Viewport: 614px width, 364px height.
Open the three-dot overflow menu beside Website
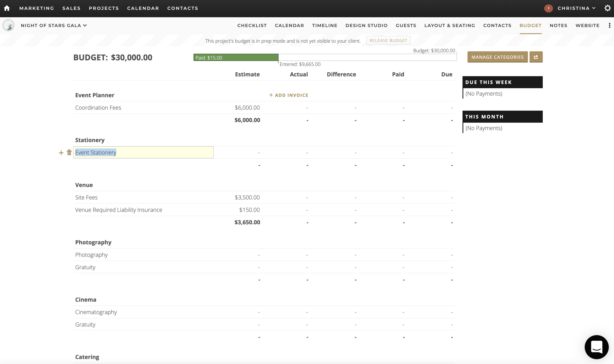610,25
